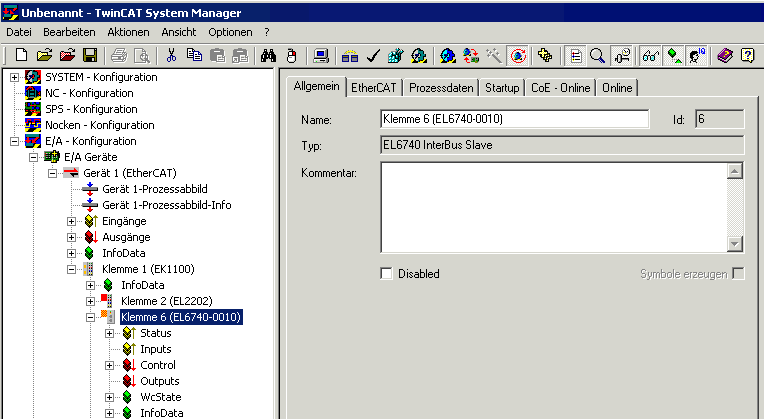Select NC - Konfiguration tree item
Image resolution: width=764 pixels, height=419 pixels.
click(89, 93)
